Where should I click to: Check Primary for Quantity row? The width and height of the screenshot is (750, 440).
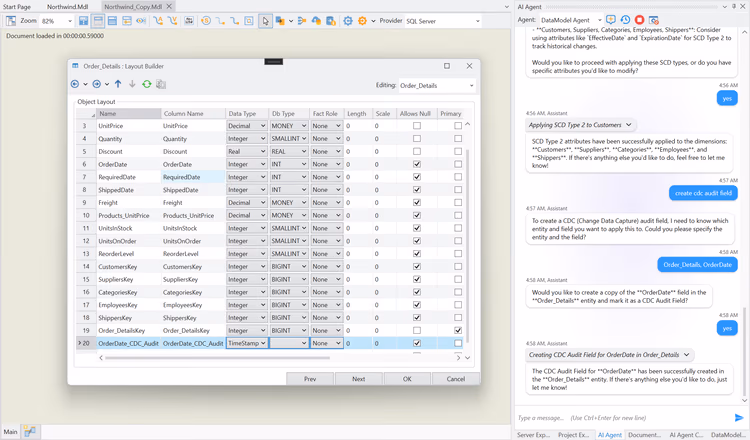[458, 139]
